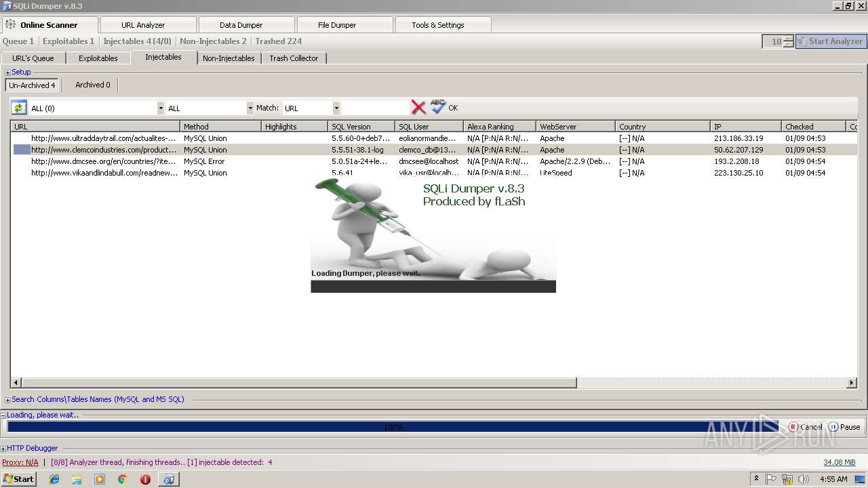868x488 pixels.
Task: Click the taskbar clock 4:55 AM
Action: (833, 479)
